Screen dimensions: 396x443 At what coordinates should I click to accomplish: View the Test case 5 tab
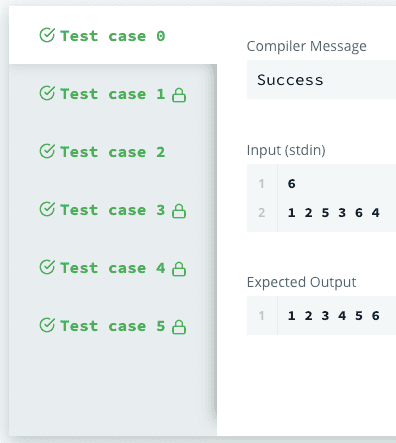tap(113, 326)
